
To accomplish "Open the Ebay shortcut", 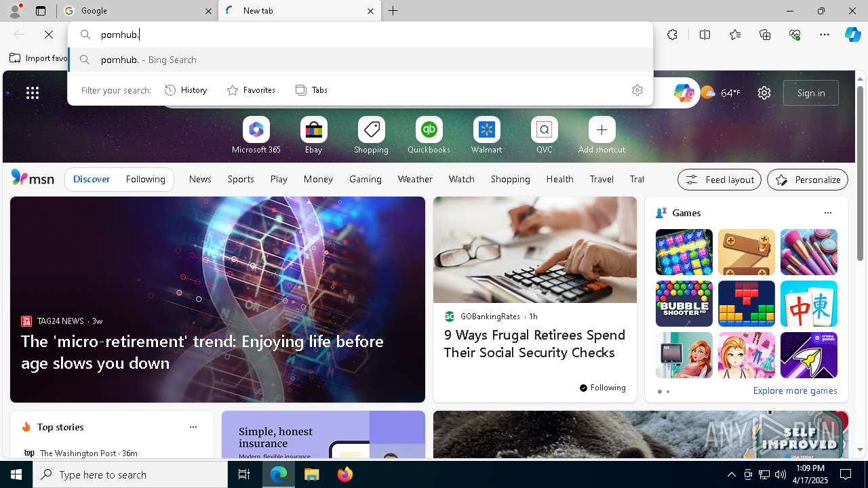I will (x=313, y=136).
